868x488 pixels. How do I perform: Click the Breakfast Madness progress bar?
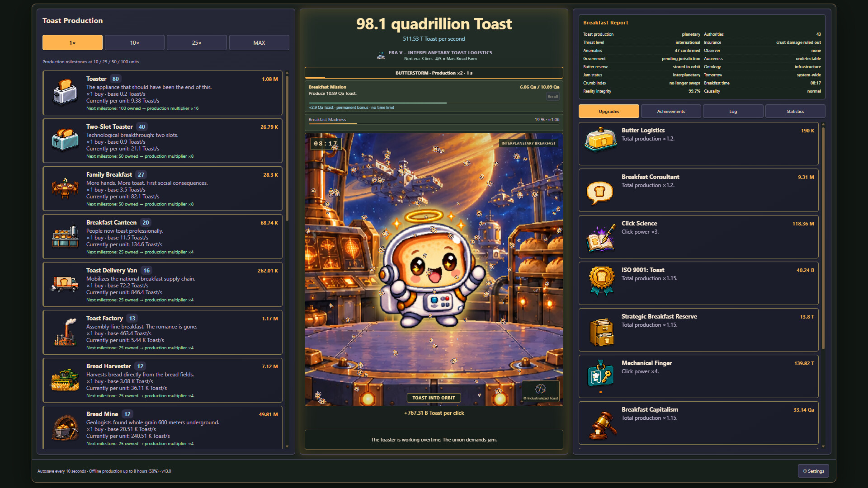(434, 123)
